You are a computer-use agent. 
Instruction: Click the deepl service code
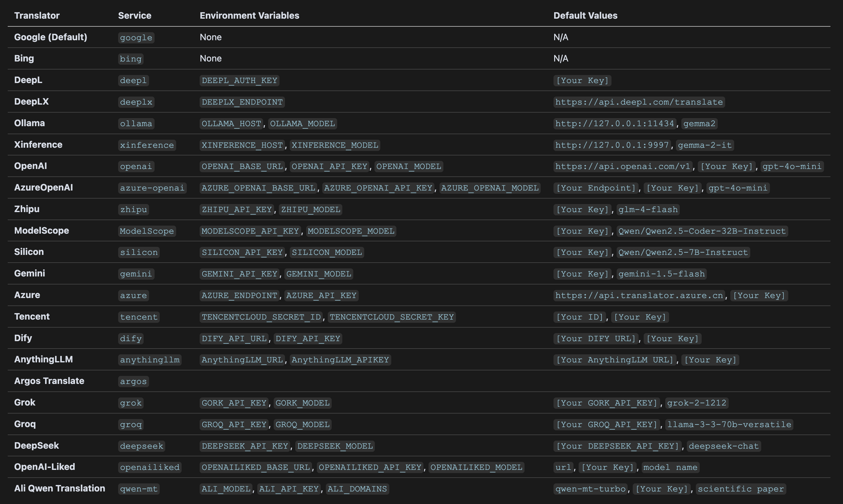134,80
